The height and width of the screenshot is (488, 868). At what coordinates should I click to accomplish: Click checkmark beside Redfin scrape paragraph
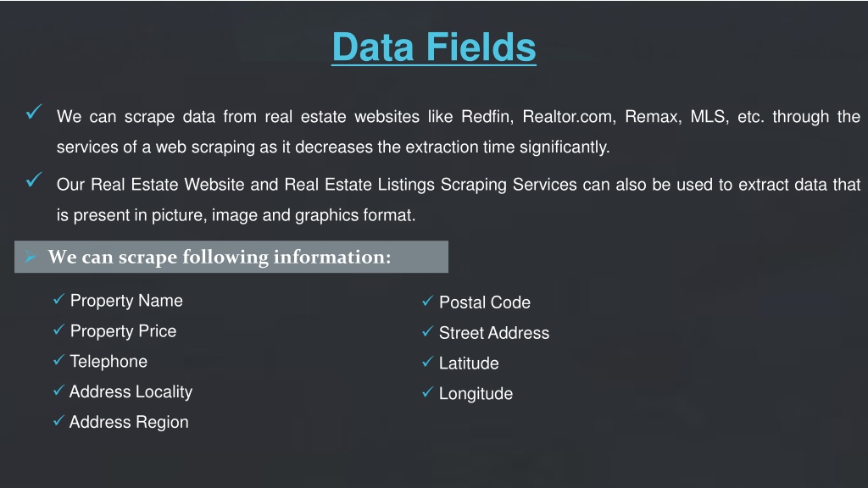click(34, 112)
